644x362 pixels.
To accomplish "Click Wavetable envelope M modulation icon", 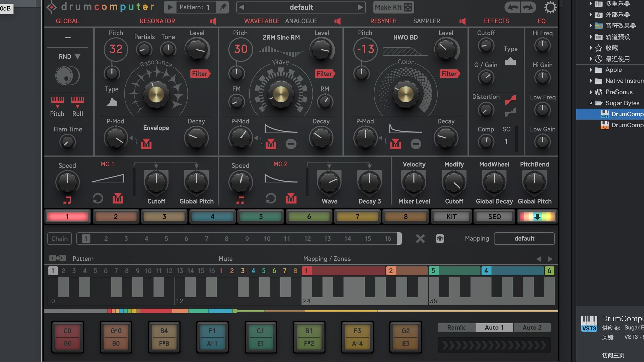I will (x=271, y=144).
